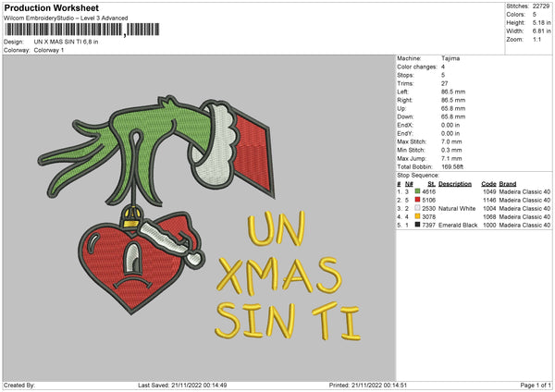The height and width of the screenshot is (392, 555).
Task: Select the trims value 27
Action: tap(445, 83)
